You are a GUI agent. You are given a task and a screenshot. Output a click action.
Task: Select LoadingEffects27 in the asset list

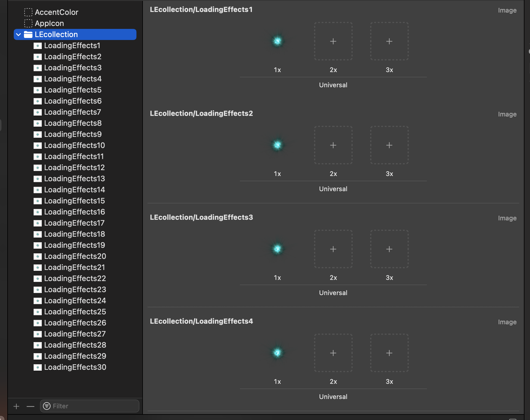[x=75, y=334]
